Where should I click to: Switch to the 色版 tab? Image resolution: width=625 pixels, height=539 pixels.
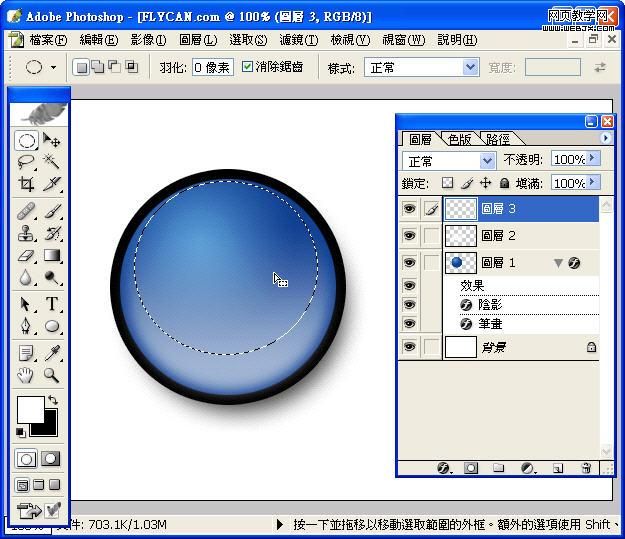click(x=460, y=139)
